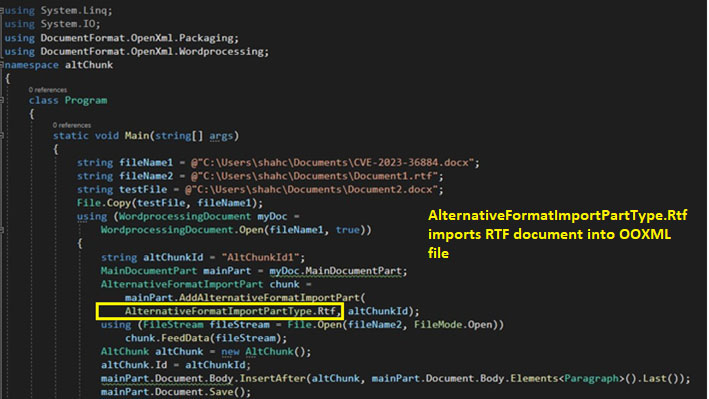Click File.Open(fileName2, FileMode.Open) call
The width and height of the screenshot is (709, 399).
(392, 325)
